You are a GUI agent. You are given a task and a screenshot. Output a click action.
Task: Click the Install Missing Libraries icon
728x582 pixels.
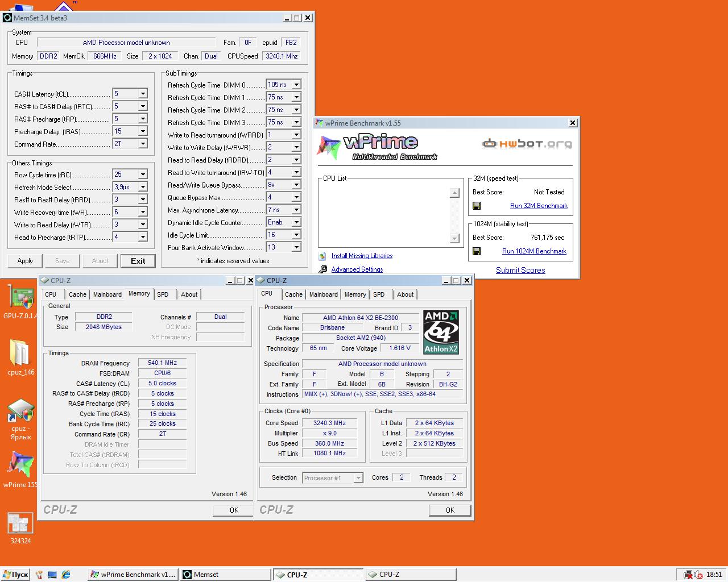[x=322, y=256]
